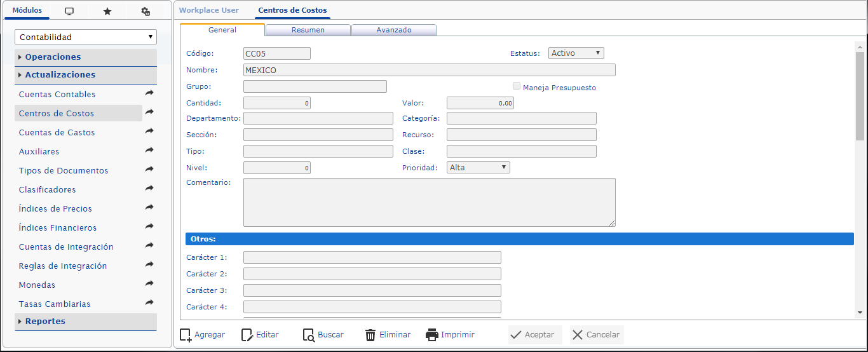Click the share arrow beside Índices Financieros
Viewport: 868px width, 352px height.
point(149,227)
